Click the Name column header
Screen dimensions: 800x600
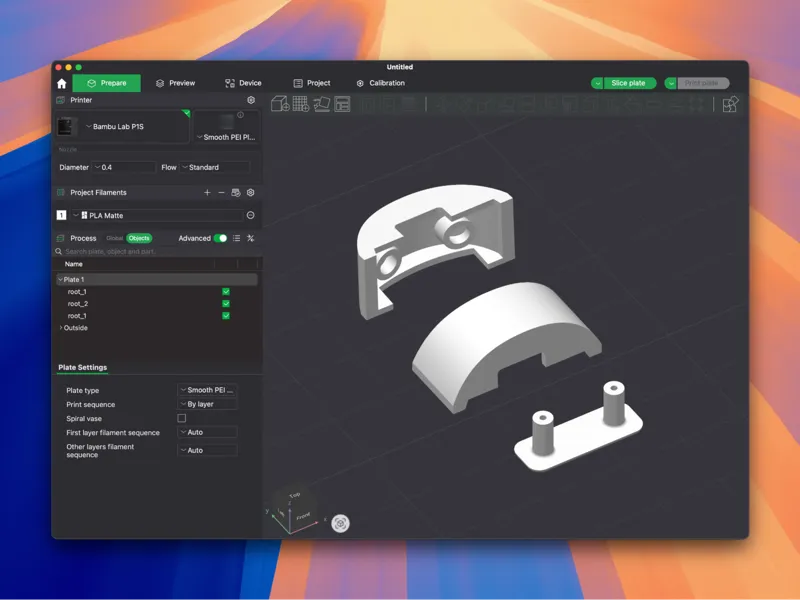coord(73,264)
